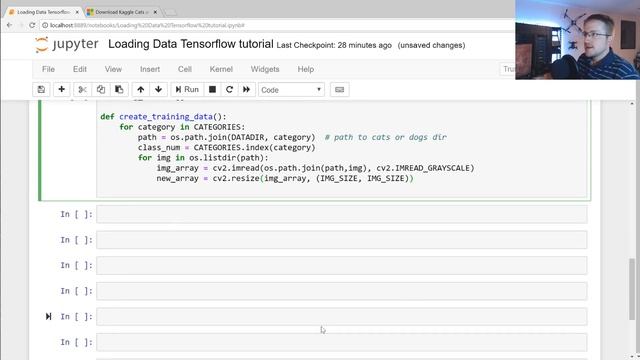Open the command palette keyboard icon
The image size is (640, 360).
340,89
